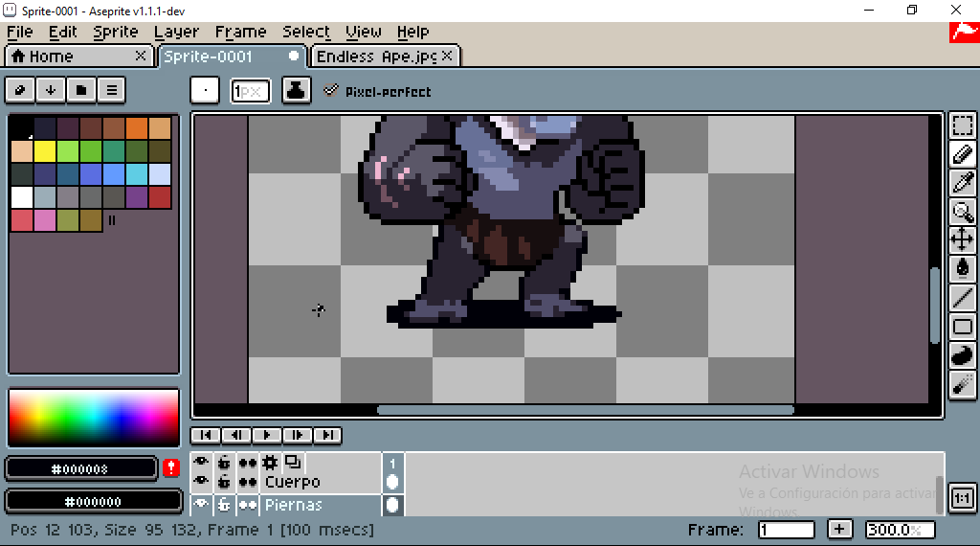The width and height of the screenshot is (980, 546).
Task: Jump to the last frame
Action: click(327, 435)
